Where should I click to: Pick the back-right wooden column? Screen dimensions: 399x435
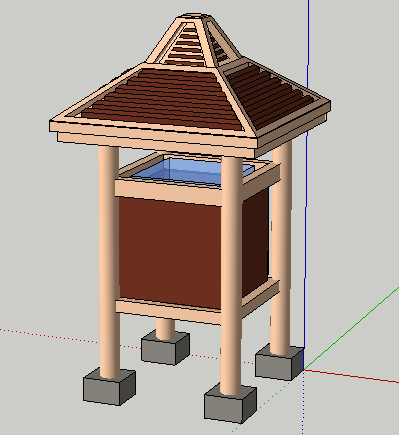click(x=281, y=247)
